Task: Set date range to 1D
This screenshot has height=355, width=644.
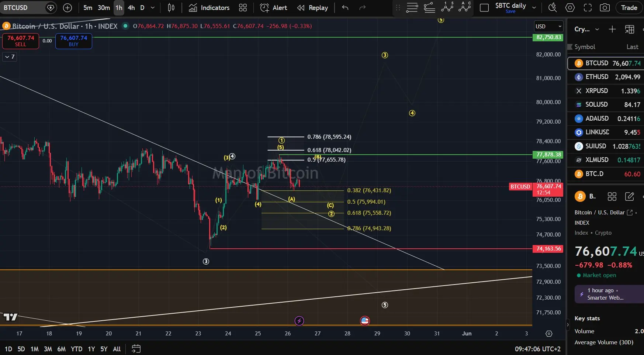Action: 8,349
